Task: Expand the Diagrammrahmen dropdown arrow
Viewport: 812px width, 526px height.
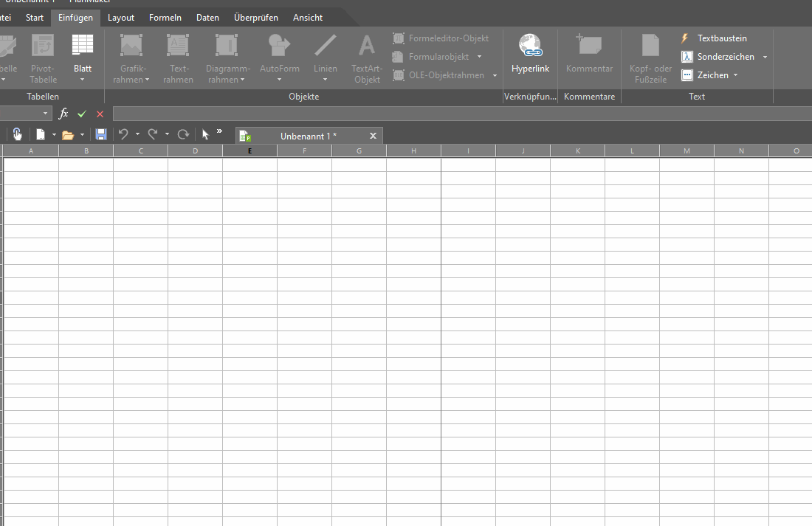Action: pos(242,80)
